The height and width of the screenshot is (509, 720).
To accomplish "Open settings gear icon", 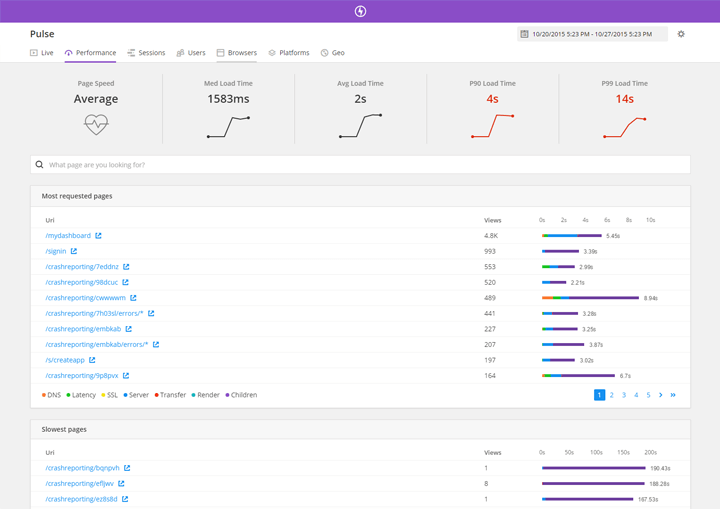I will (x=681, y=34).
